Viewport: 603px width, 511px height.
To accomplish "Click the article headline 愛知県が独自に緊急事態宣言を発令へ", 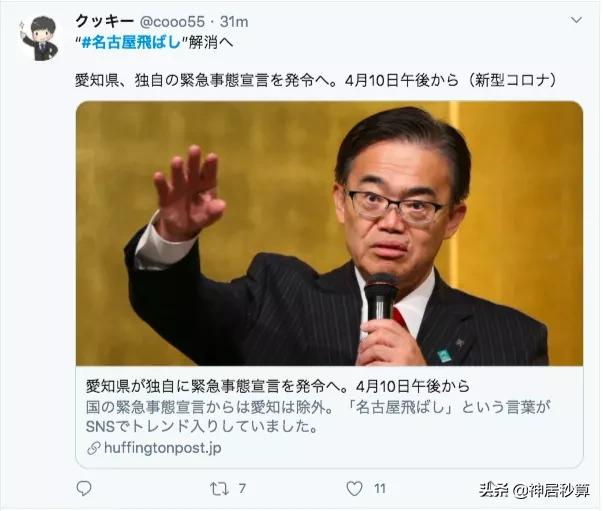I will [278, 386].
